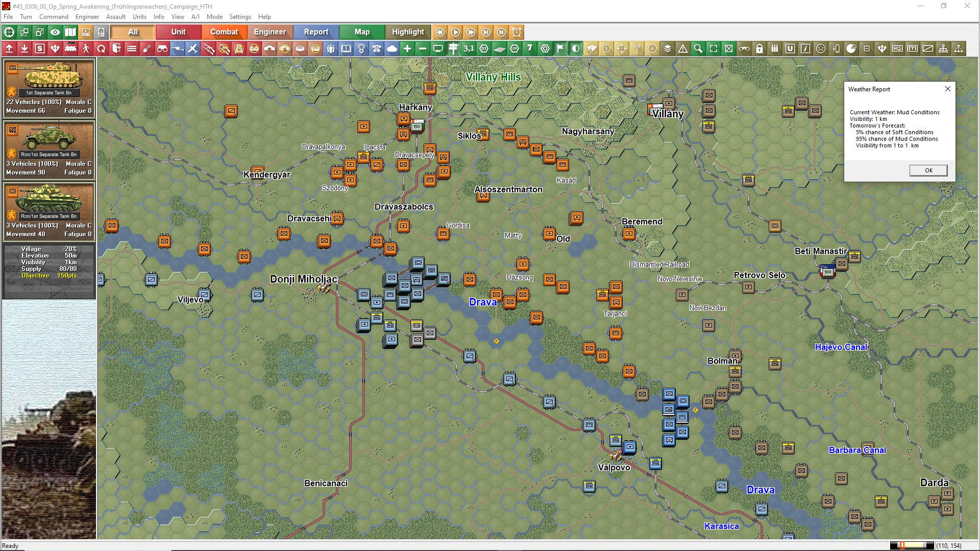Select the dig-in shovel icon
The height and width of the screenshot is (551, 980).
[147, 48]
